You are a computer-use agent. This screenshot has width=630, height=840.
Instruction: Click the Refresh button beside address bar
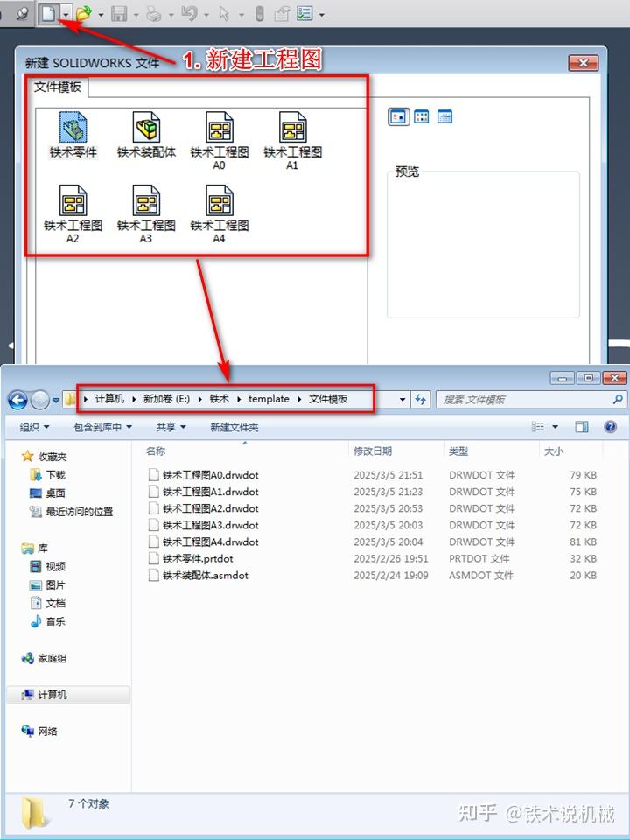[x=421, y=400]
